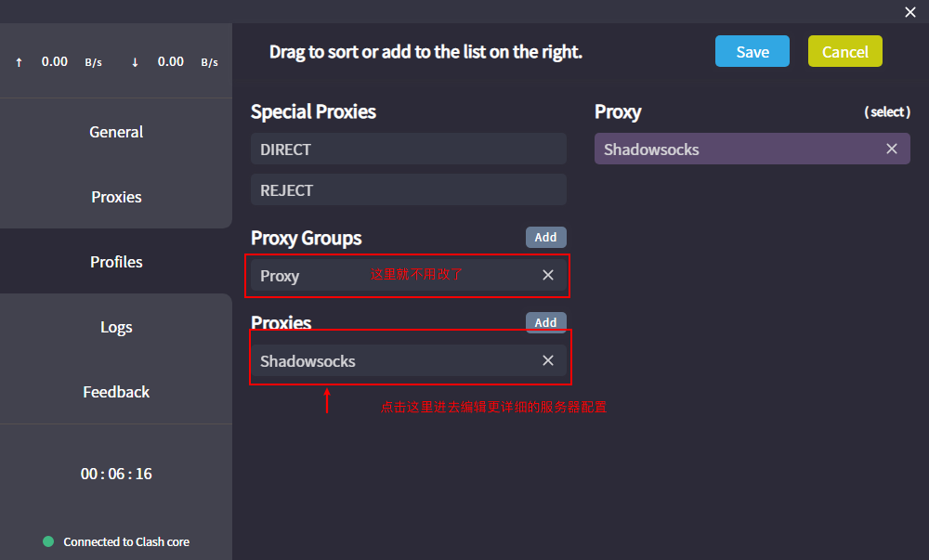929x560 pixels.
Task: Switch to the Proxies tab
Action: click(116, 197)
